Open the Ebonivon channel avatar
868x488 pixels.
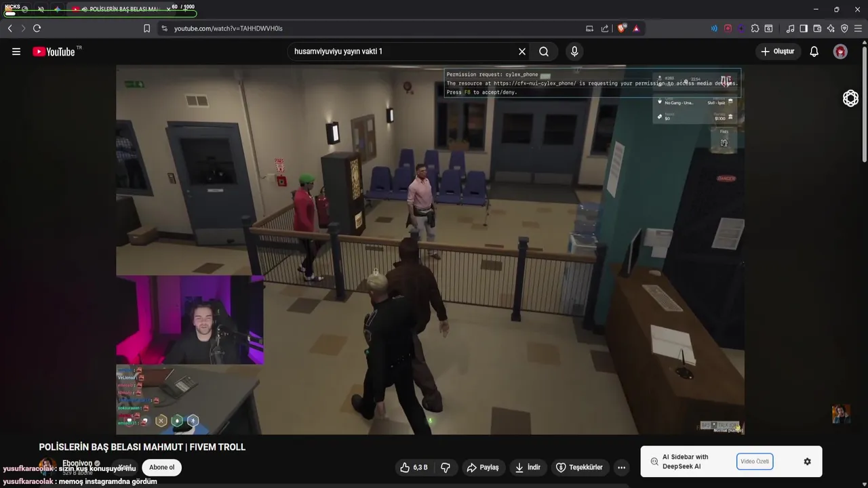[x=47, y=465]
